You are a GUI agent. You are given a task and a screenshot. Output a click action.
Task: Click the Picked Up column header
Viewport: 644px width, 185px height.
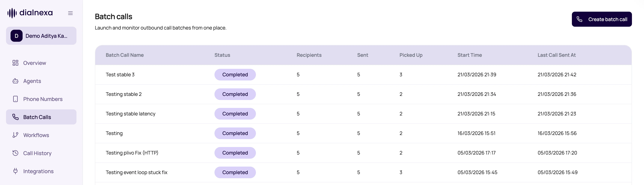pyautogui.click(x=411, y=55)
